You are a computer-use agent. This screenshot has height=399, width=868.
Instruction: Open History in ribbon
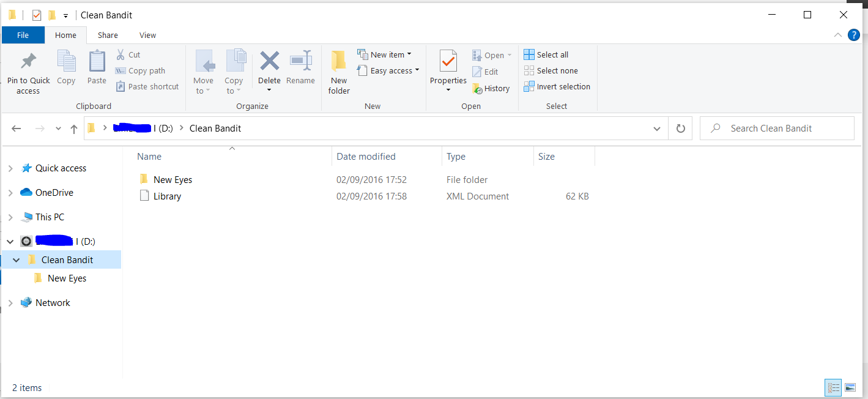491,88
